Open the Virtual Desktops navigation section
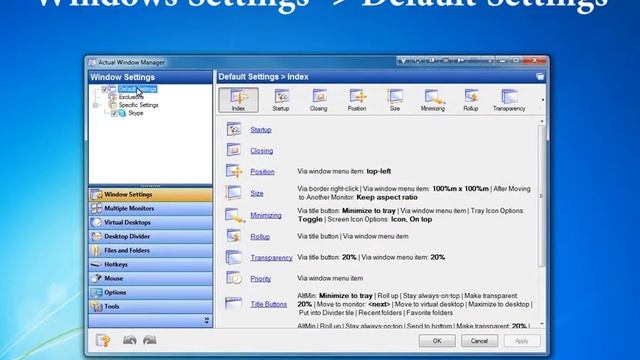 point(150,222)
